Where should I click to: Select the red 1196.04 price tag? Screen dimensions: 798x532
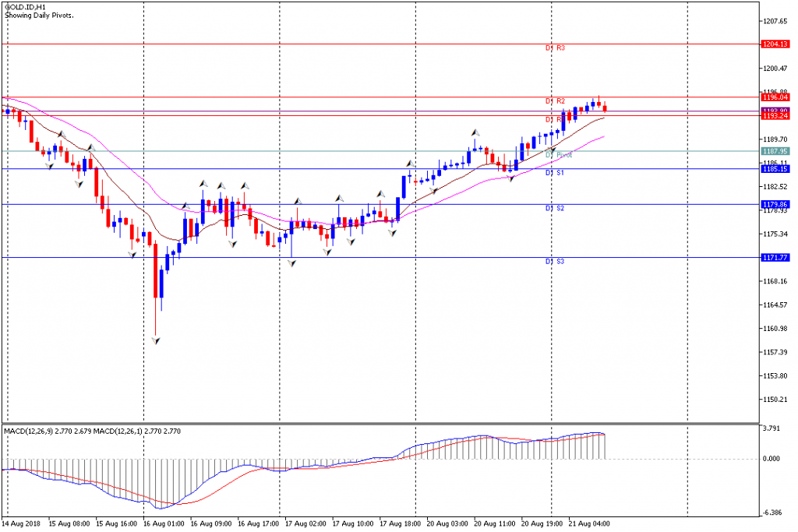pyautogui.click(x=775, y=97)
